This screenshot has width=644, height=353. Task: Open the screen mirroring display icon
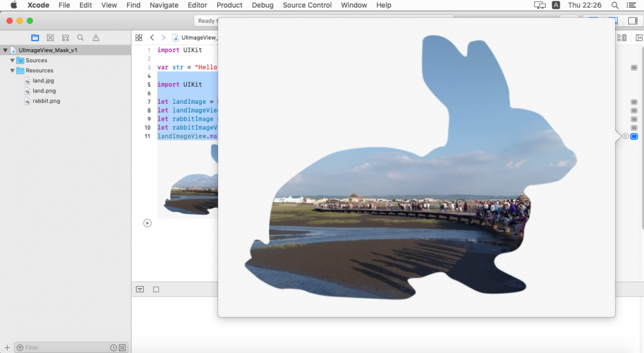[540, 5]
